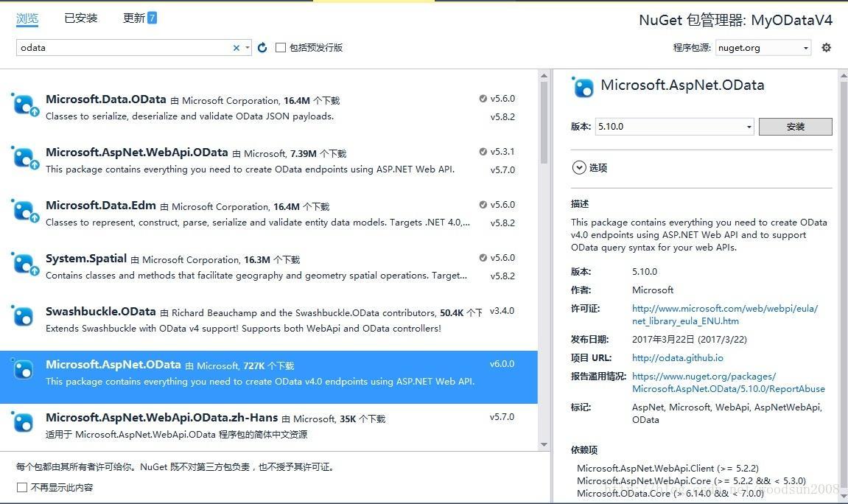Switch to the 已安装 tab
The height and width of the screenshot is (504, 848).
click(x=80, y=18)
